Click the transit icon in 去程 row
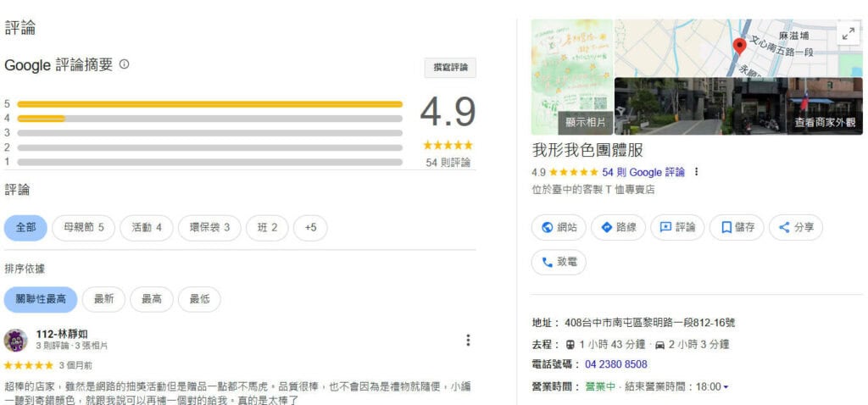This screenshot has height=405, width=868. (570, 345)
